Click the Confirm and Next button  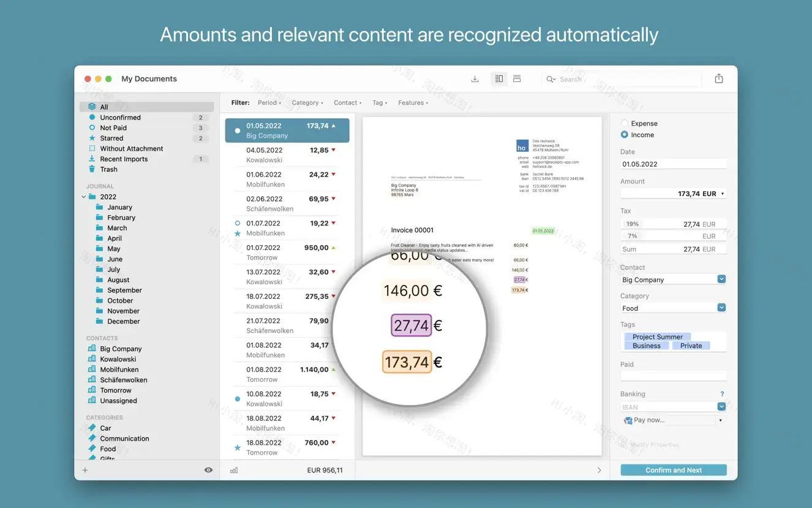point(673,469)
